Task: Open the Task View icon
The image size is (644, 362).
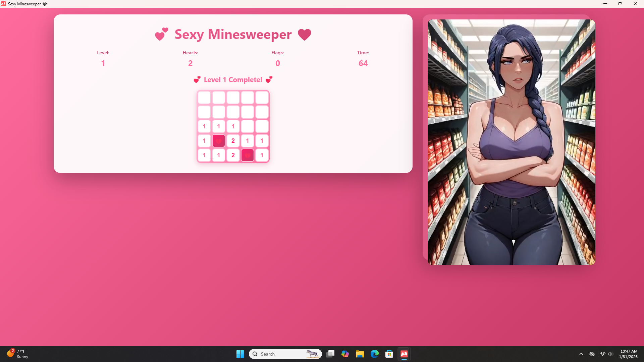Action: click(x=330, y=354)
